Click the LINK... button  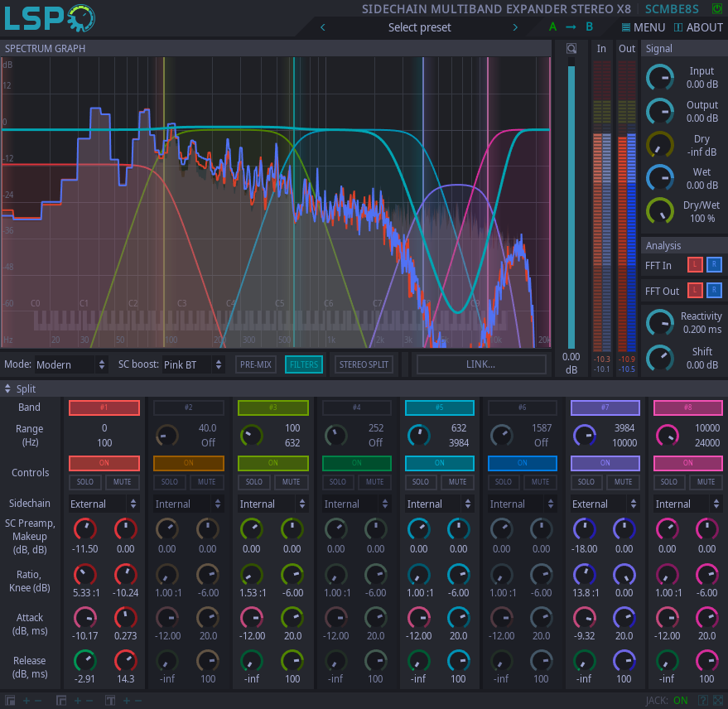pos(481,364)
